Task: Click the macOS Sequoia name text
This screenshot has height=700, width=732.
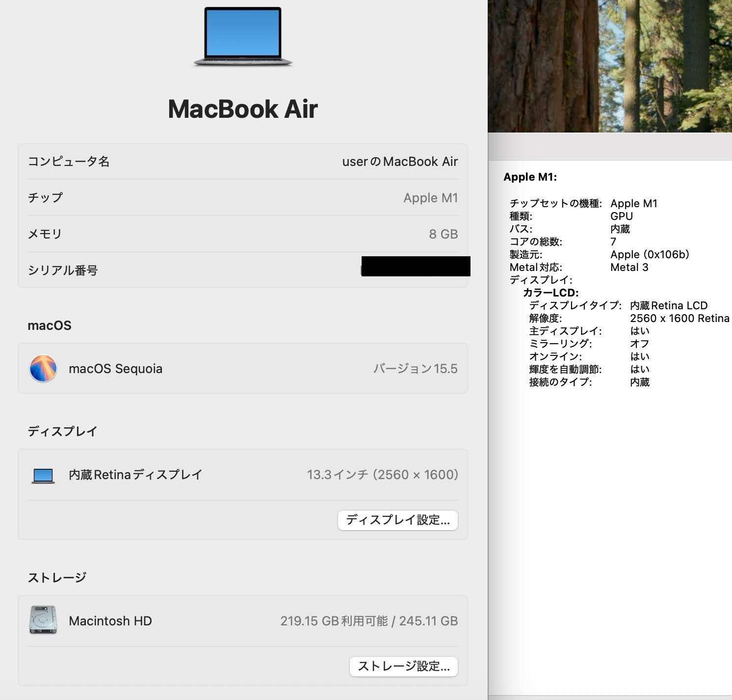Action: tap(116, 369)
